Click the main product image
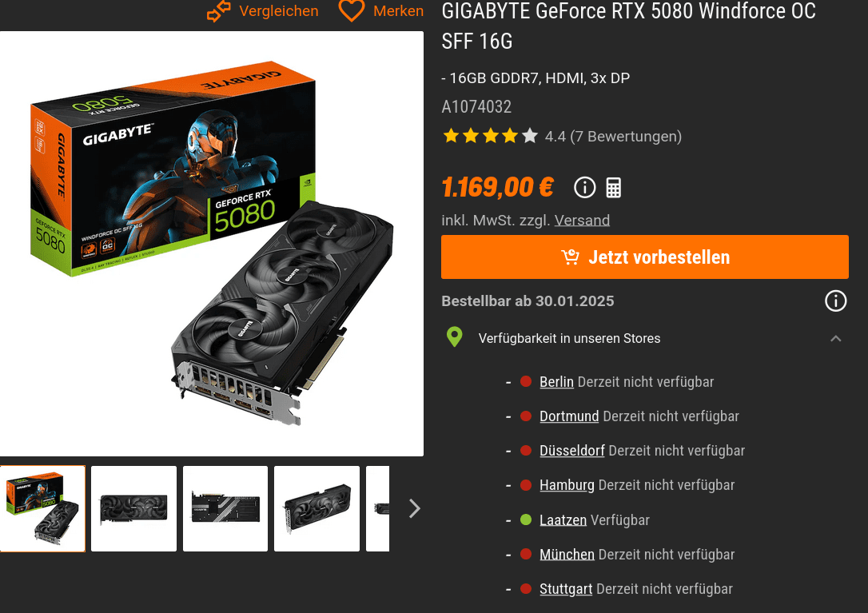 (212, 244)
